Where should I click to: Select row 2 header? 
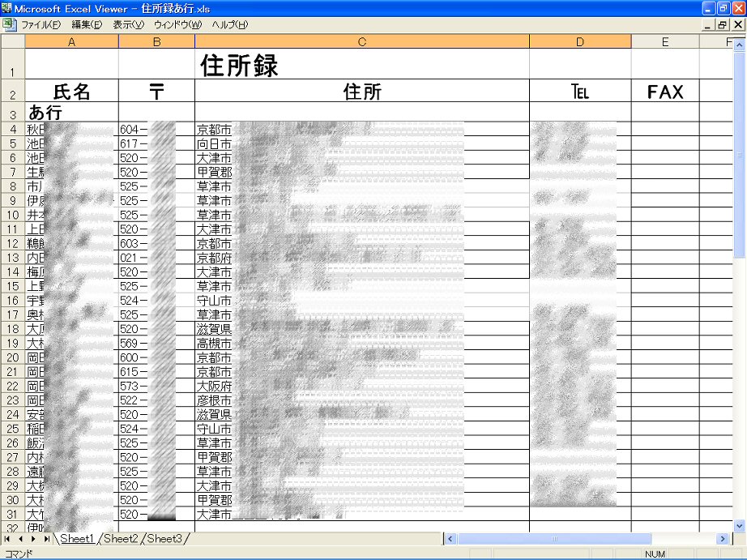tap(12, 93)
